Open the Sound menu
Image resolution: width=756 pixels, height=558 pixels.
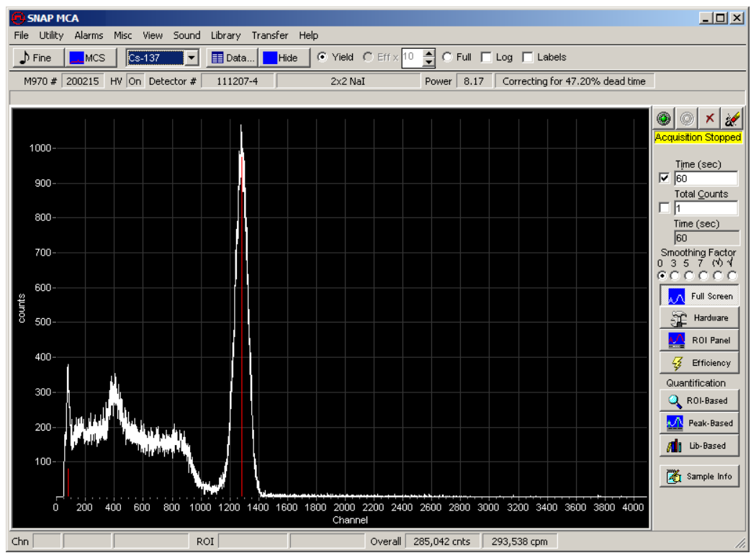coord(186,35)
